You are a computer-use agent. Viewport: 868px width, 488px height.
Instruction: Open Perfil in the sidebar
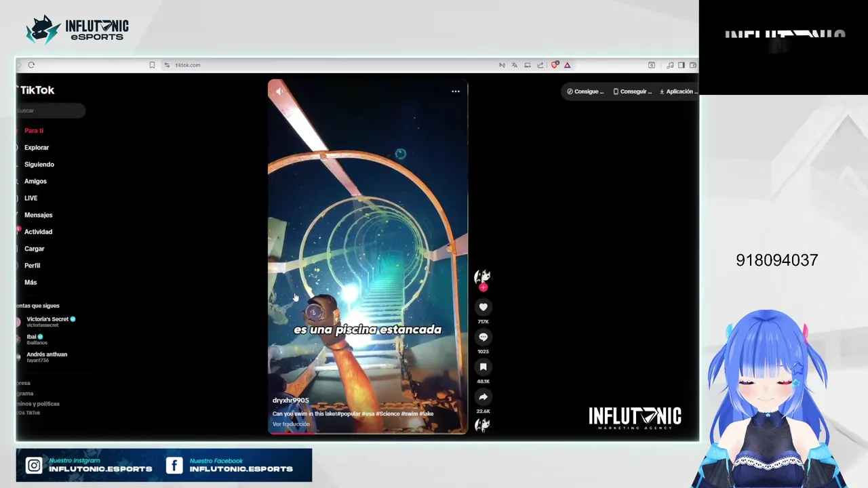coord(32,266)
